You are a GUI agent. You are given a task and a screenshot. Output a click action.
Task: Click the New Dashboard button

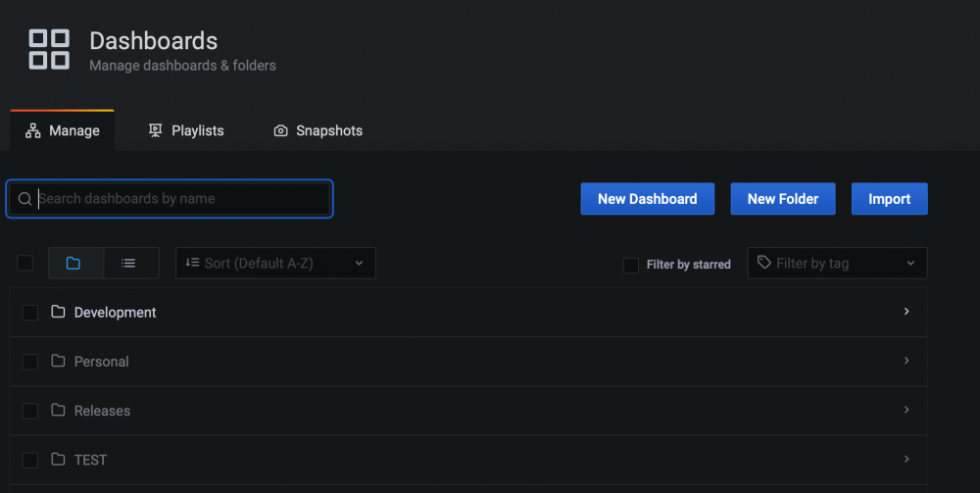coord(648,199)
